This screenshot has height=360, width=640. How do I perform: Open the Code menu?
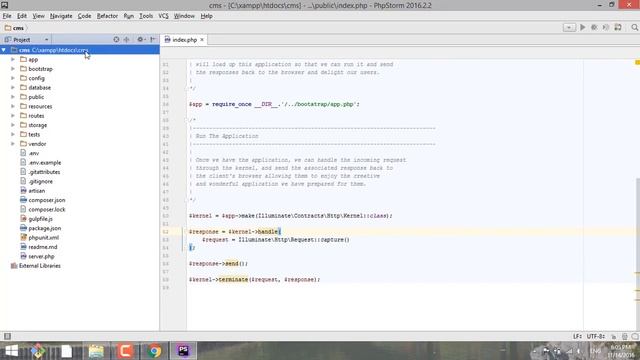[x=84, y=16]
